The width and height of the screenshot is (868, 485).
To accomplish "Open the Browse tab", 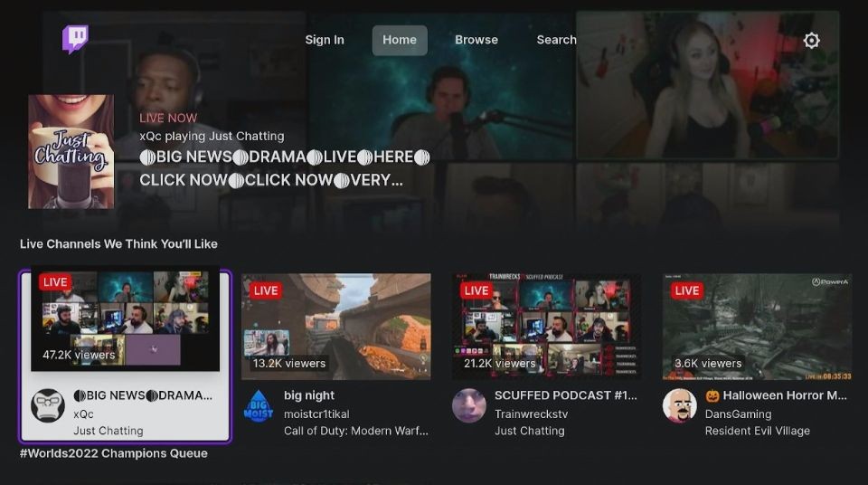I will (476, 40).
